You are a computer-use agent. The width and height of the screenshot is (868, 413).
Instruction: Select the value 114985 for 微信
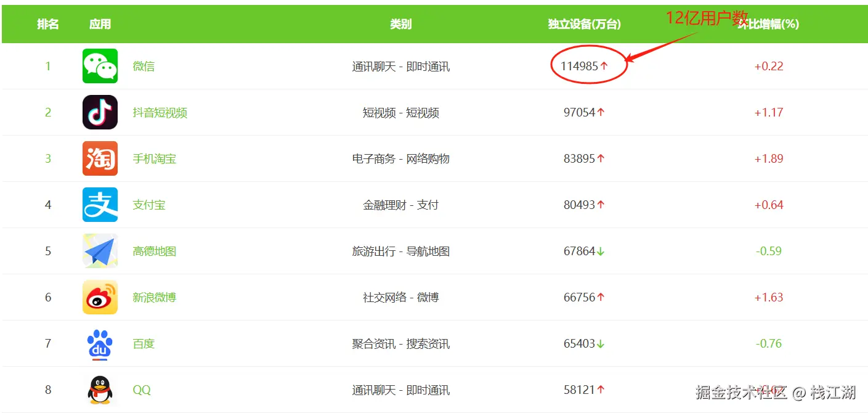point(579,66)
